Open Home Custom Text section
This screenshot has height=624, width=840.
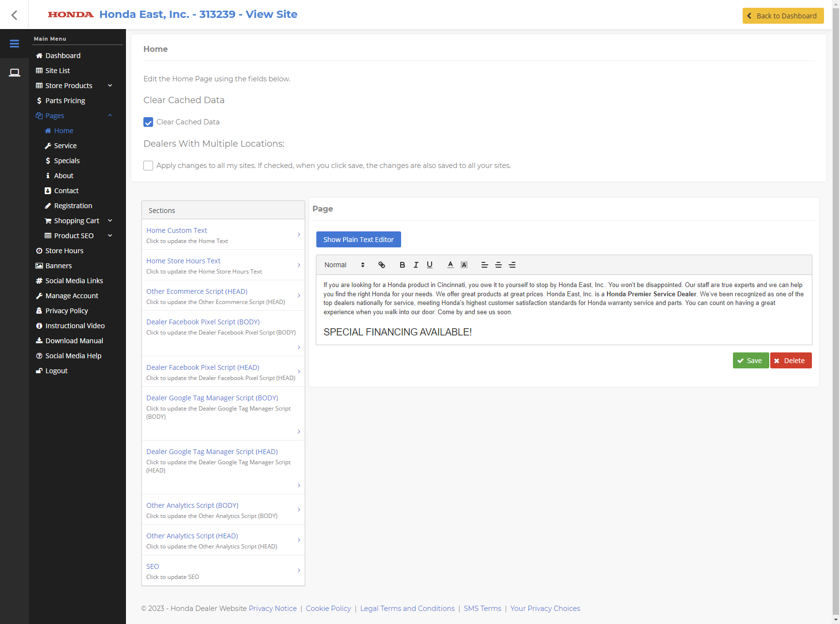click(x=223, y=235)
